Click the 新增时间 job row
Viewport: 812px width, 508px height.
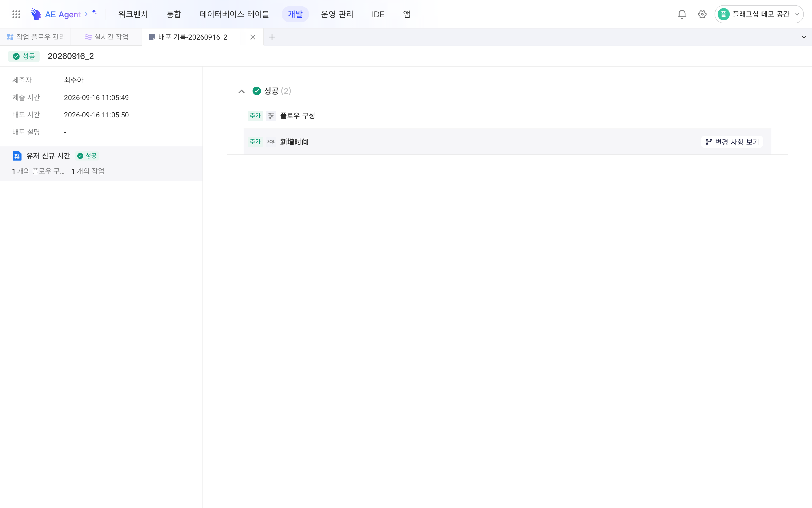[x=507, y=142]
